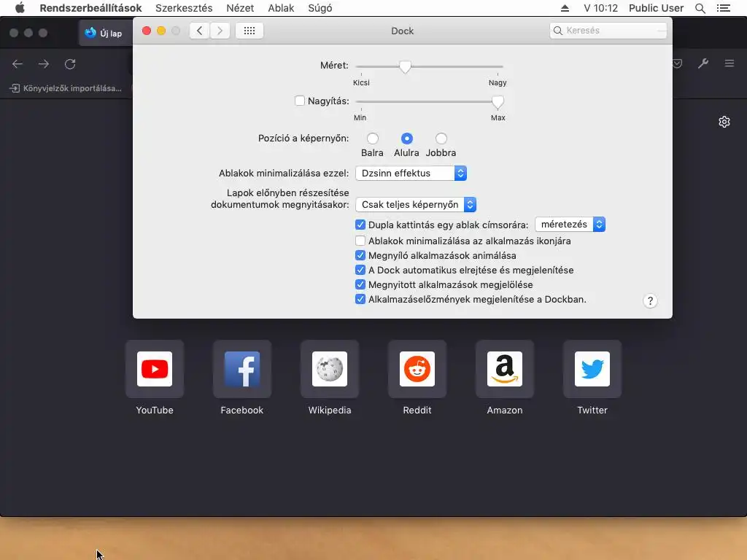Click the eject icon in menu bar
This screenshot has height=560, width=747.
click(565, 8)
